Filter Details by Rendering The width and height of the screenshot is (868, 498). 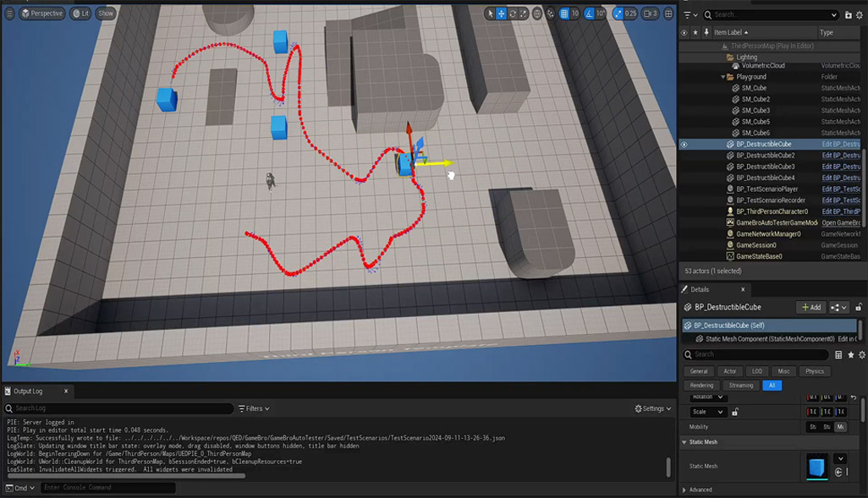[x=702, y=385]
